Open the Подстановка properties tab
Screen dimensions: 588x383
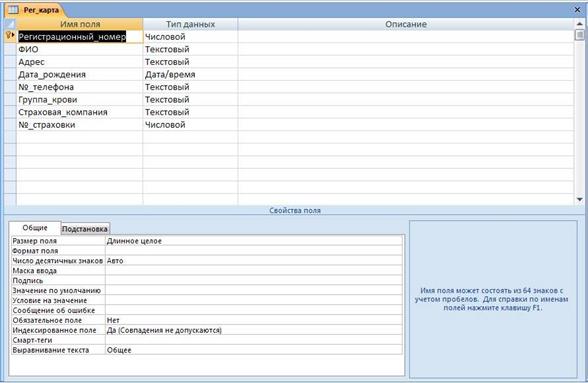coord(85,228)
